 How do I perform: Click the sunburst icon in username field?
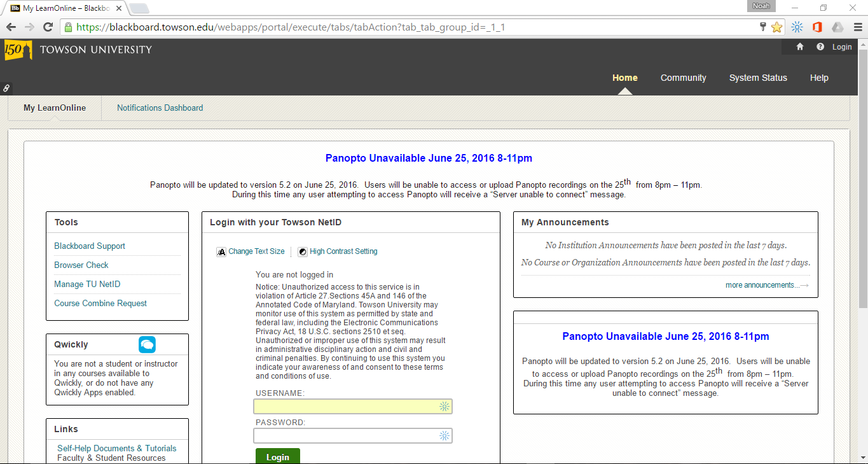pyautogui.click(x=444, y=406)
